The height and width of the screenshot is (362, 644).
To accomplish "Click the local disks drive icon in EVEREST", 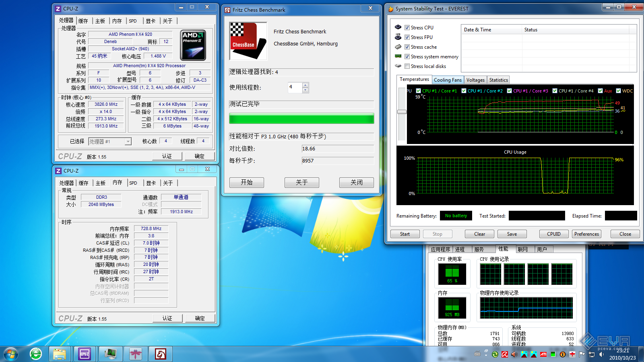I will tap(398, 66).
